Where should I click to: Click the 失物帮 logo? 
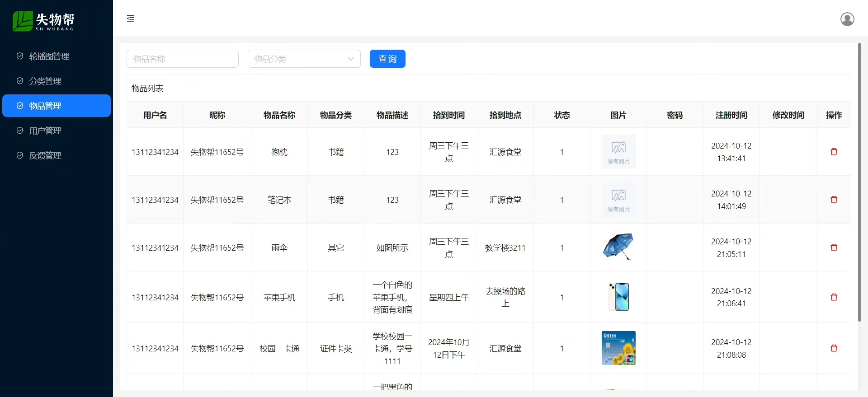(x=43, y=21)
